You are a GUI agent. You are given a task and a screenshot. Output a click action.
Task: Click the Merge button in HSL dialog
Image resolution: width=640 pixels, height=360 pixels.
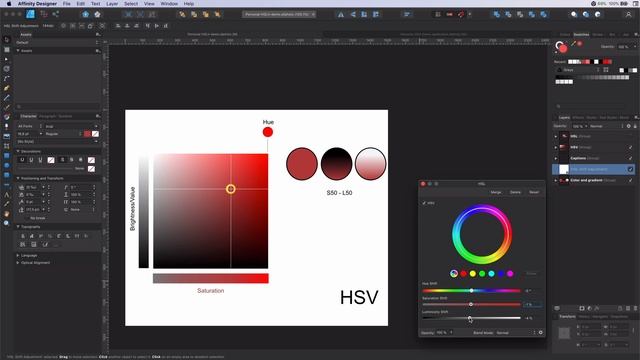pyautogui.click(x=496, y=192)
